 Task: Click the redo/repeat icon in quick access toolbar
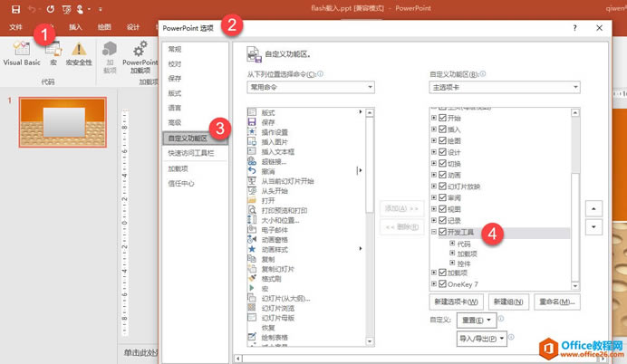[x=51, y=9]
